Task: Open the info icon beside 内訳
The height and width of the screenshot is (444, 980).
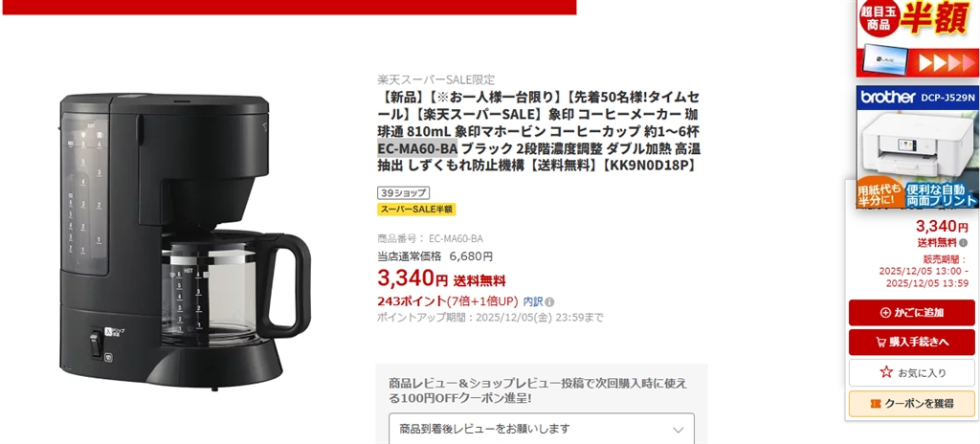Action: [x=549, y=301]
